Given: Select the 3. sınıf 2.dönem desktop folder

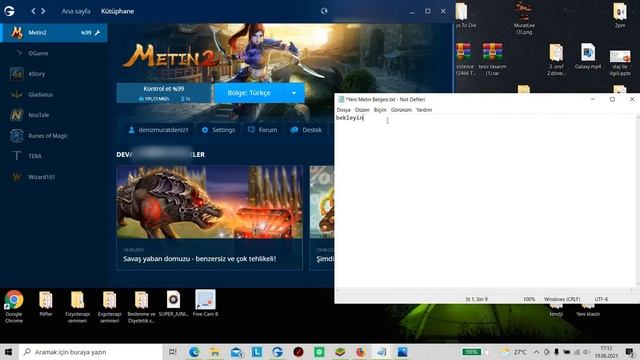Looking at the screenshot, I should (556, 59).
